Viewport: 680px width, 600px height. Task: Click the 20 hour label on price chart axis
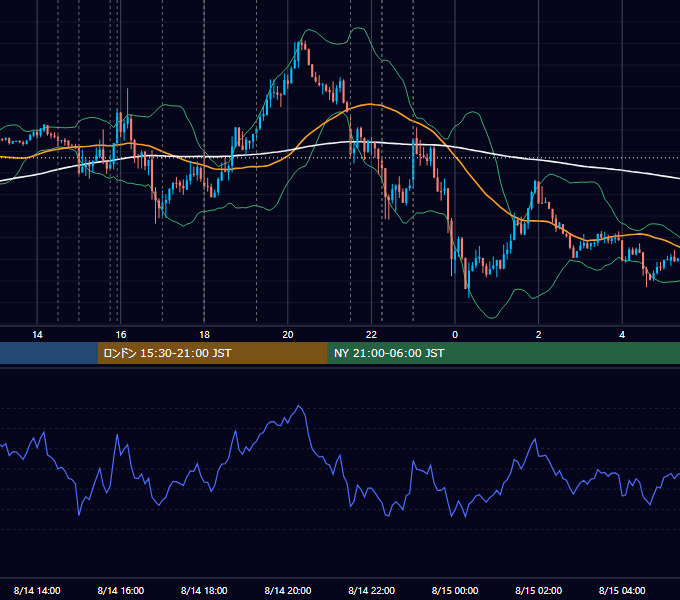pyautogui.click(x=288, y=335)
